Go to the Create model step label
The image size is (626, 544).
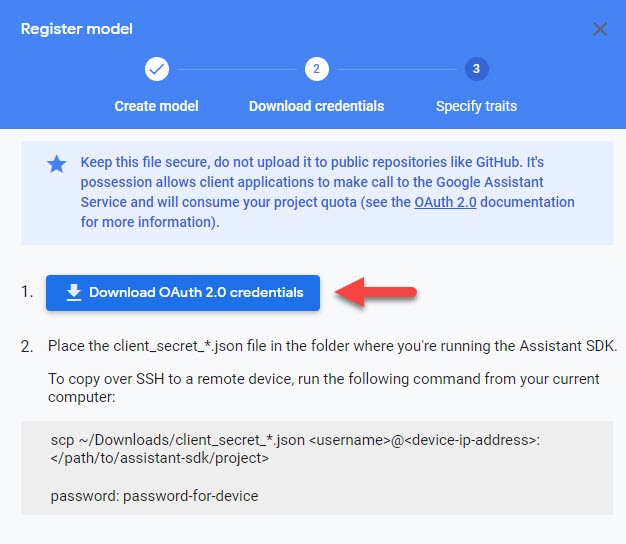coord(157,106)
